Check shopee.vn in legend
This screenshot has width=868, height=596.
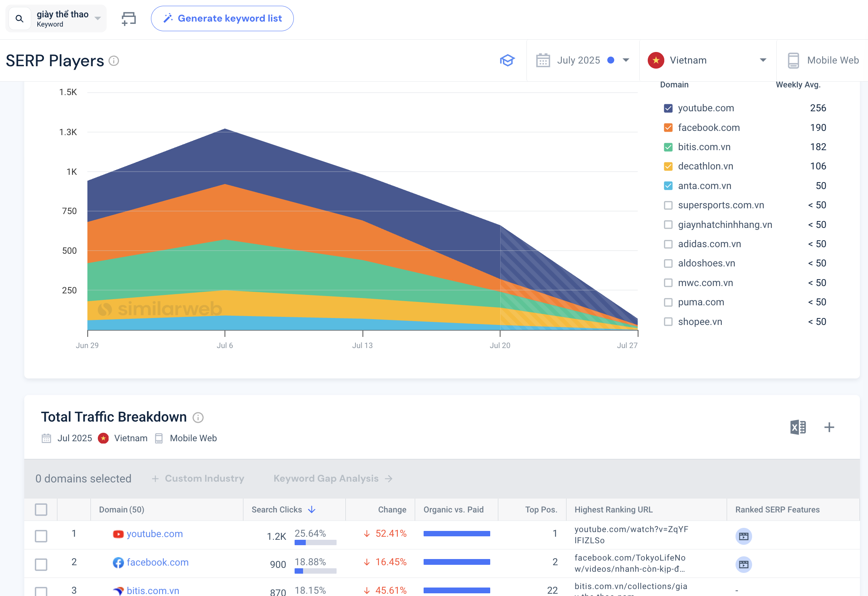coord(668,321)
